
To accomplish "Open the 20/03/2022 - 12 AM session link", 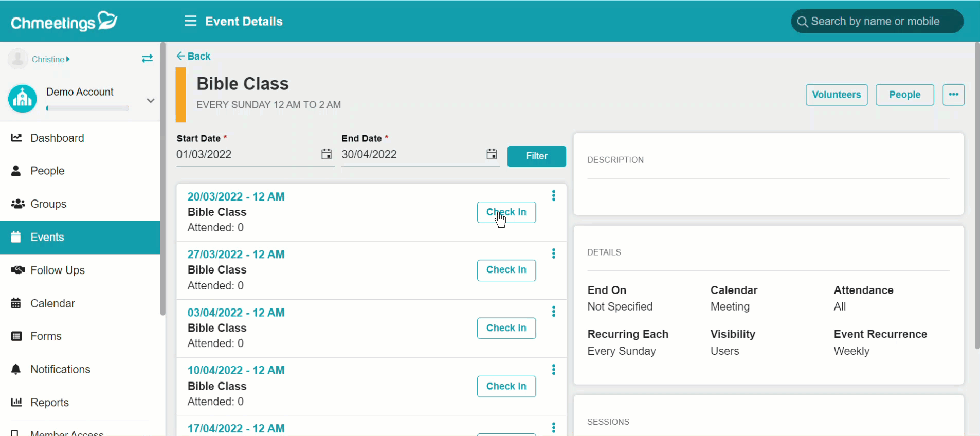I will (236, 196).
